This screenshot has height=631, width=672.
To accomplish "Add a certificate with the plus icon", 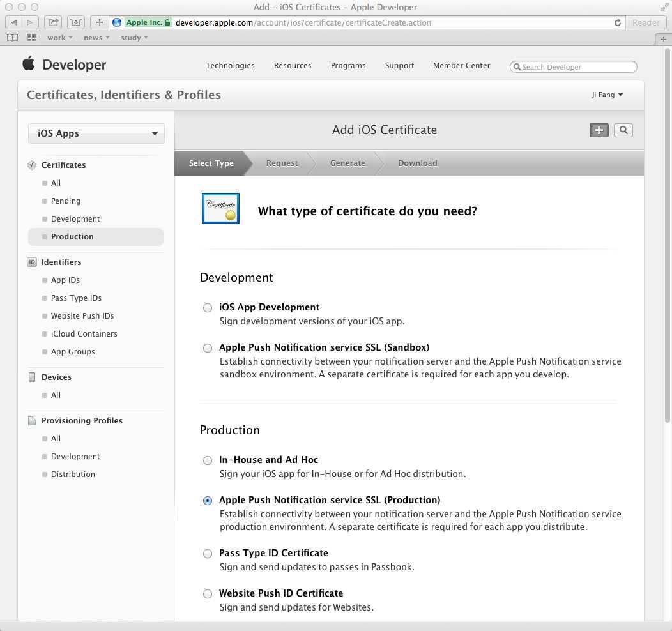I will [599, 130].
